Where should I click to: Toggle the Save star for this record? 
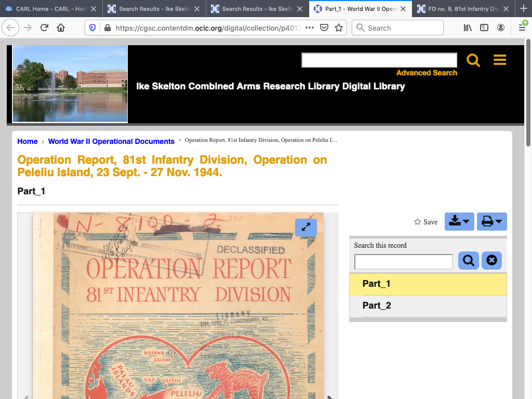click(425, 222)
